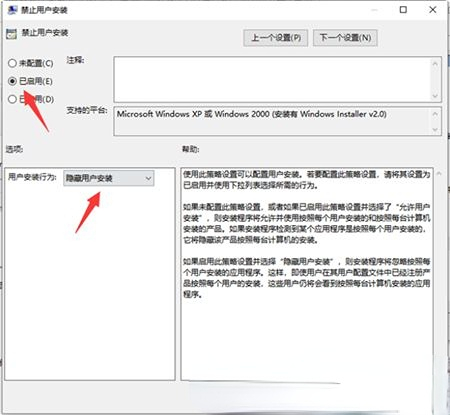This screenshot has height=415, width=450.
Task: Click the title bar policy icon
Action: coord(12,10)
